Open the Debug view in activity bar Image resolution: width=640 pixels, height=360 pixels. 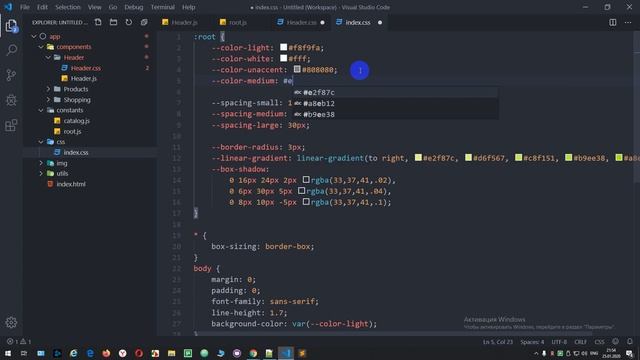point(11,100)
